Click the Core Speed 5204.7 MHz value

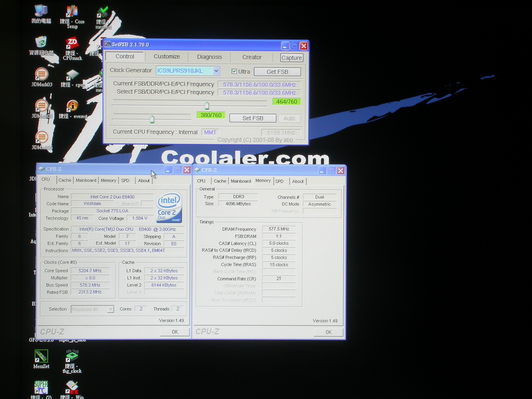[90, 271]
